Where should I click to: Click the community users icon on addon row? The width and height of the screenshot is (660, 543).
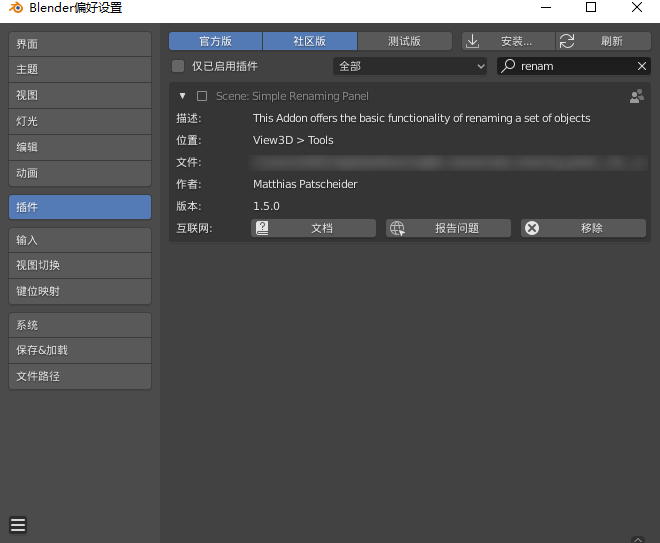(637, 96)
